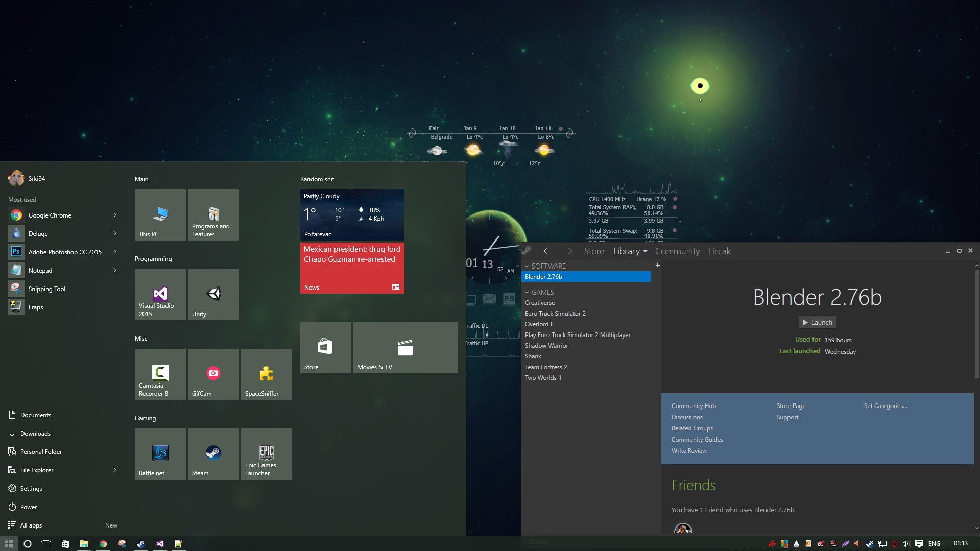Click the Steam window vertical scrollbar
The width and height of the screenshot is (980, 551).
[x=976, y=324]
